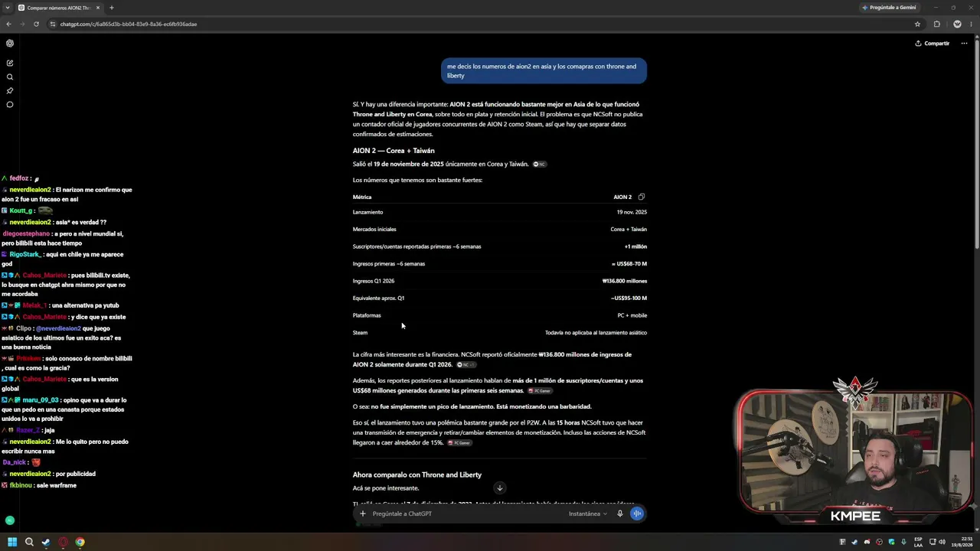Open Windows taskbar search
This screenshot has height=551, width=980.
(29, 542)
